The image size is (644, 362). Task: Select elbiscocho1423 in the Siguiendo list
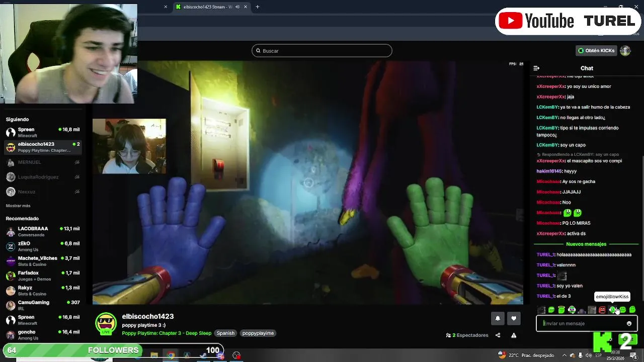coord(43,147)
